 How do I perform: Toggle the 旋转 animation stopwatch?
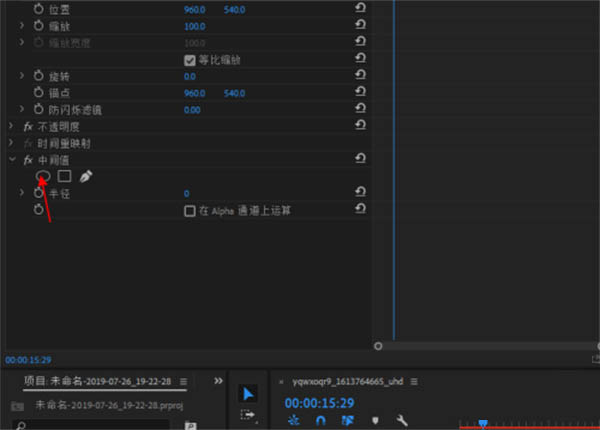pyautogui.click(x=39, y=76)
